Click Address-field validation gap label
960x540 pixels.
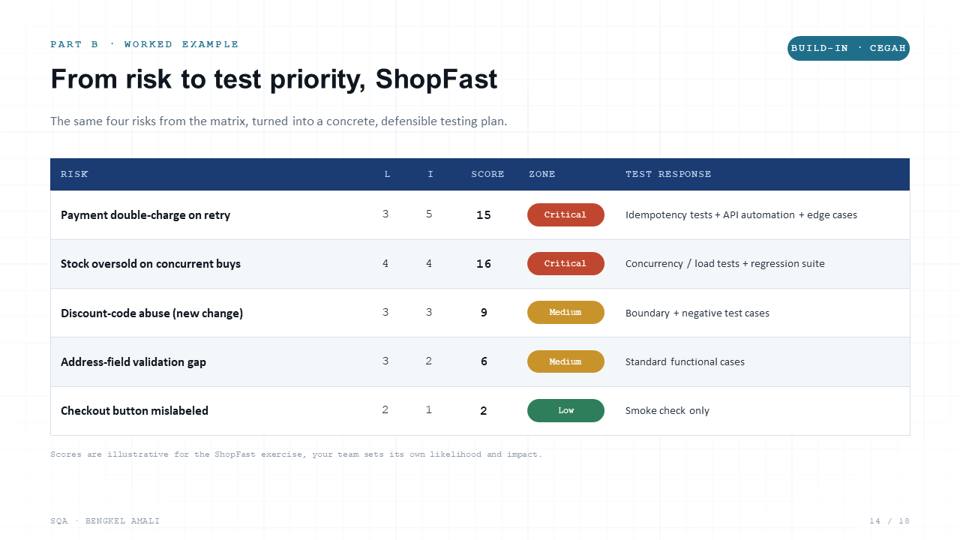(x=133, y=362)
